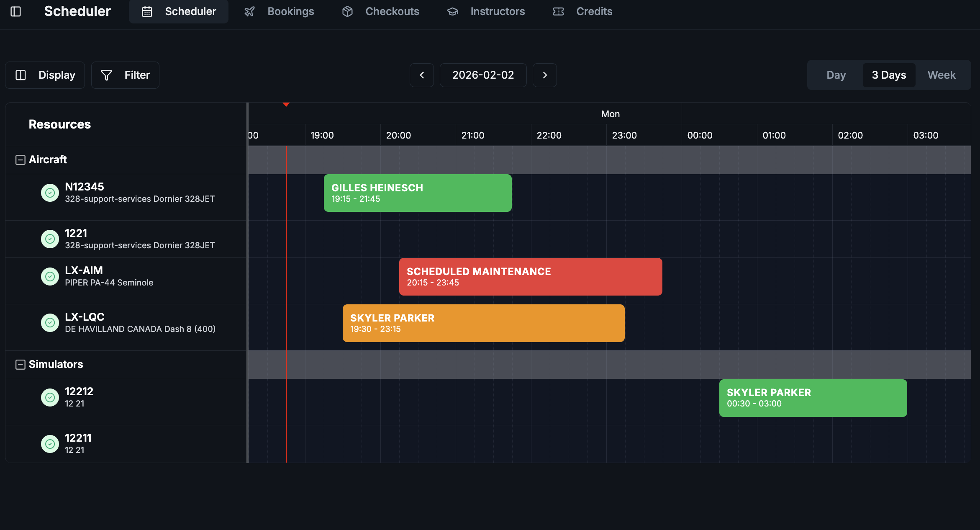Viewport: 980px width, 530px height.
Task: Click the status icon beside simulator 12211
Action: tap(50, 444)
